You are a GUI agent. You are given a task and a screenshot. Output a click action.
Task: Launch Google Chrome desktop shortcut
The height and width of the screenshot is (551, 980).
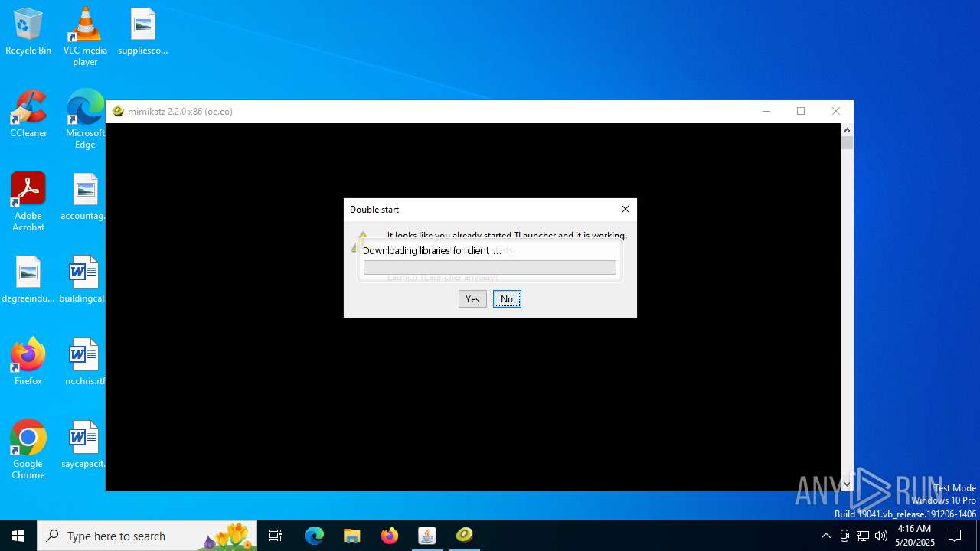coord(28,450)
